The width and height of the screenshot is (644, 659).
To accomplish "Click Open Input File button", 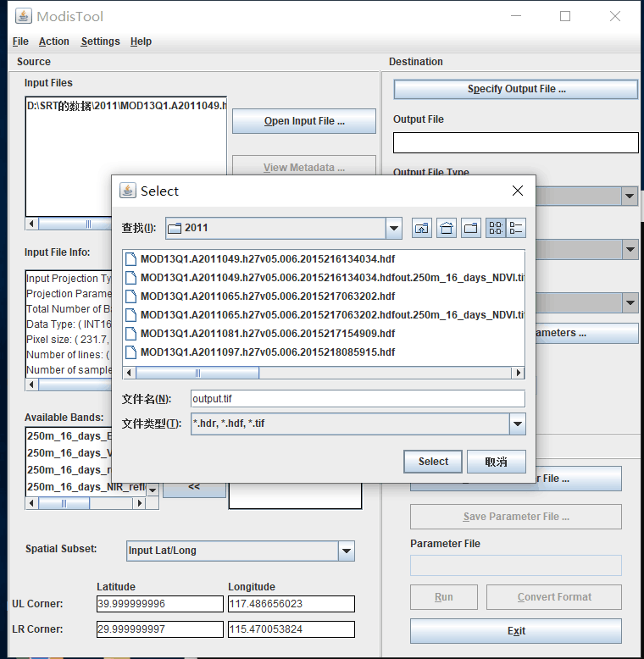I will coord(304,121).
